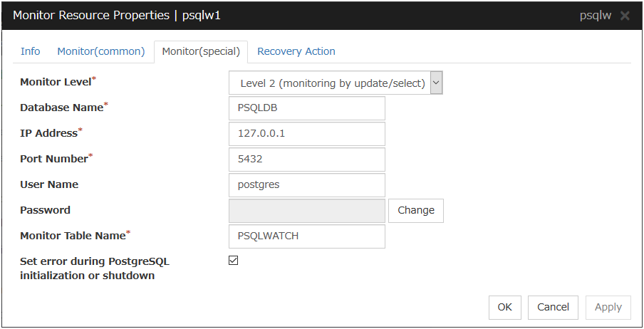644x329 pixels.
Task: Click the Database Name field containing PSQLDB
Action: tap(307, 108)
